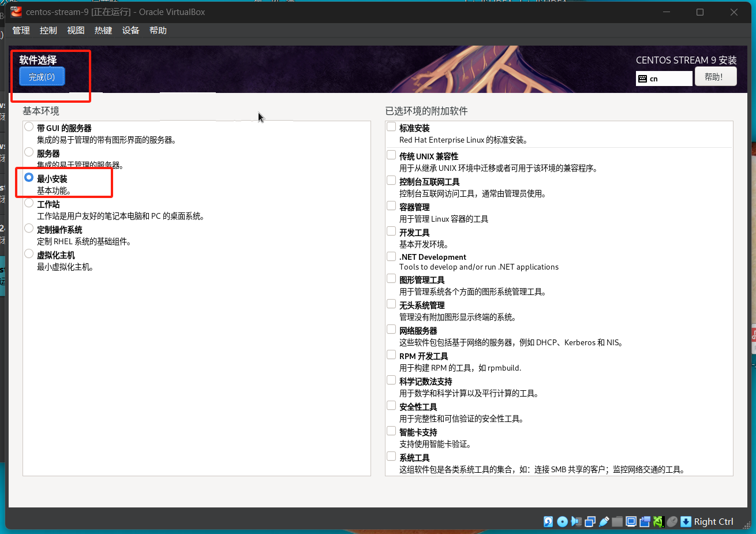Open the 设备 menu
The width and height of the screenshot is (756, 534).
(130, 31)
